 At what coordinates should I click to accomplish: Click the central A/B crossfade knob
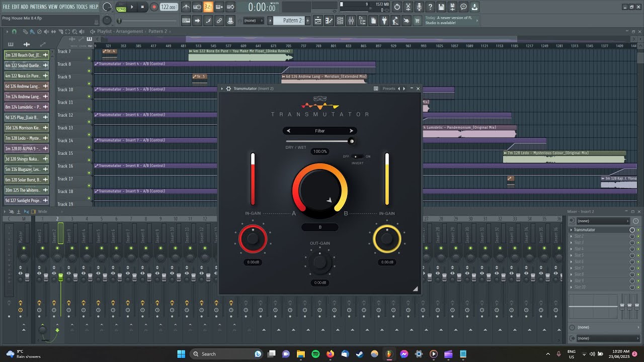[x=320, y=191]
